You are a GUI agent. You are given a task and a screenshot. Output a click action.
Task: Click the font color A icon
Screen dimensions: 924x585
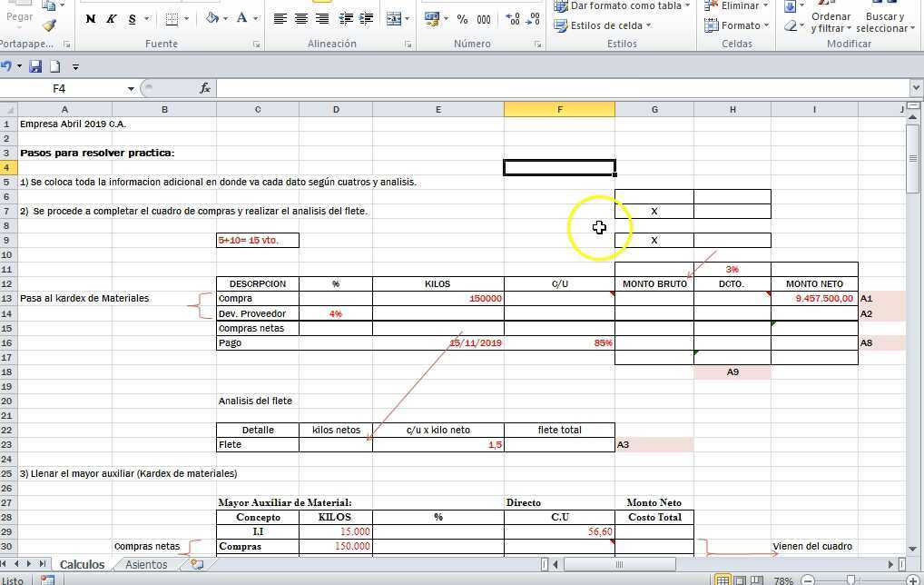[x=241, y=18]
